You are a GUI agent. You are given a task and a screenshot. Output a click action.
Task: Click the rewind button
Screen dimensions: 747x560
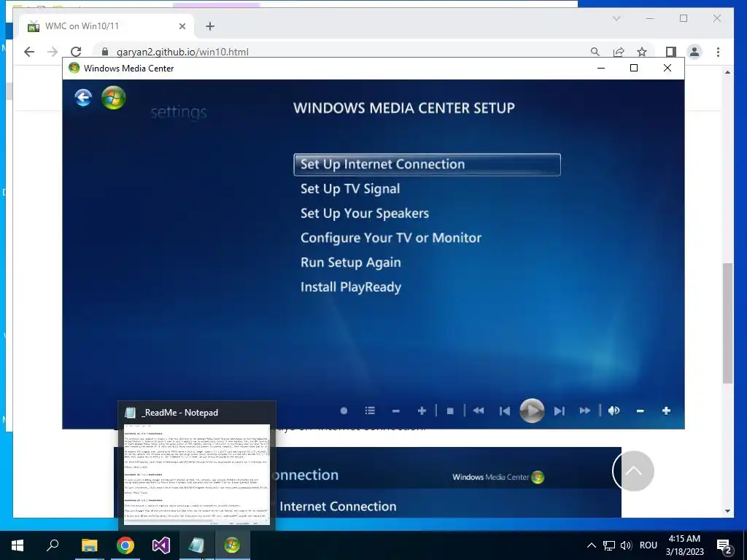(479, 411)
